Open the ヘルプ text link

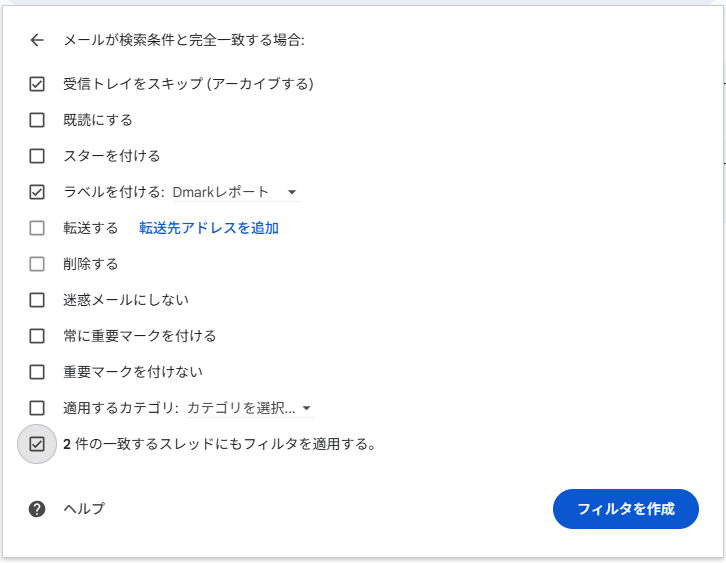click(x=84, y=509)
